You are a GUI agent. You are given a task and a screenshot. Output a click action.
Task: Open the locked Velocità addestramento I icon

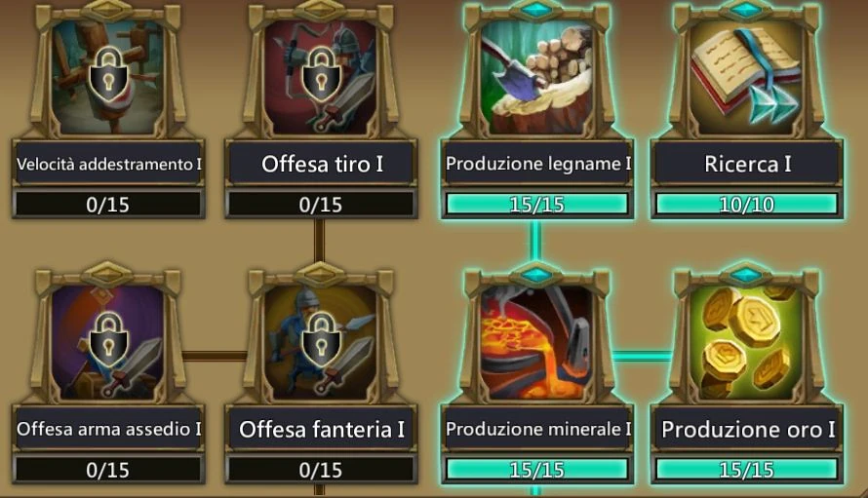coord(108,77)
